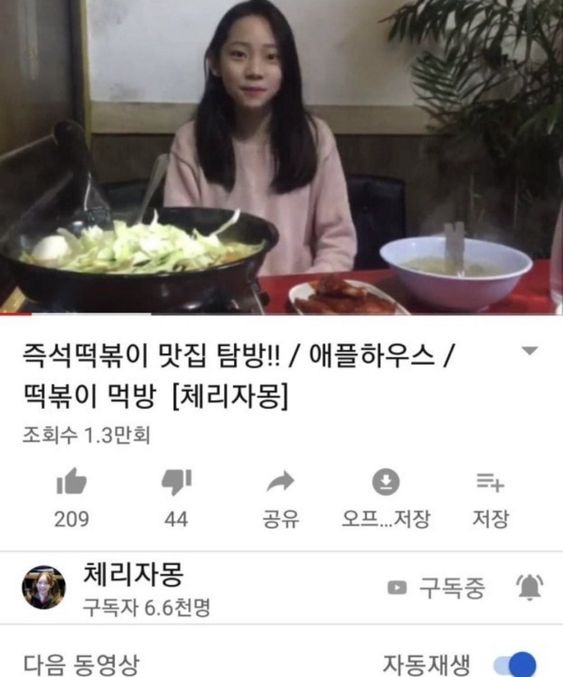Tap the video player area
The image size is (563, 677).
pyautogui.click(x=282, y=156)
